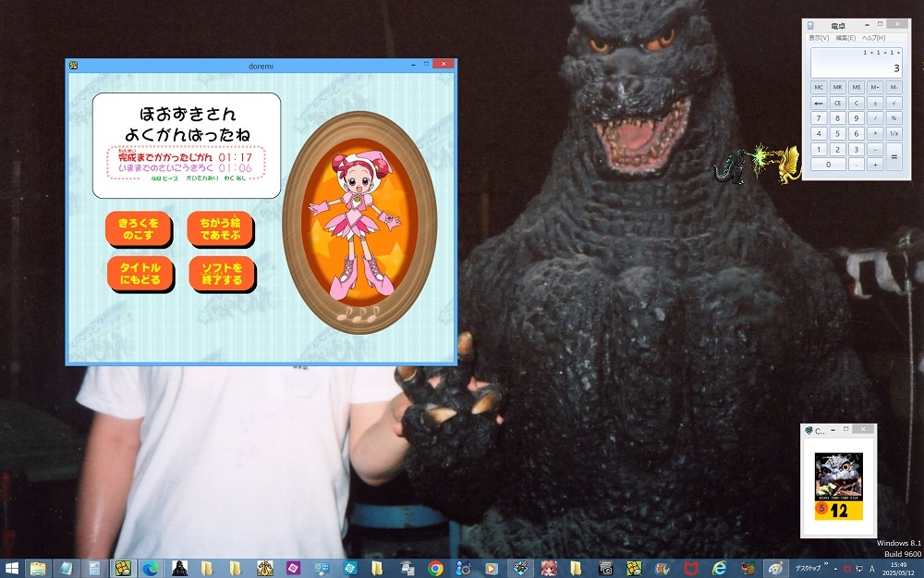Click the plus key in Calculator
This screenshot has width=924, height=578.
[875, 165]
